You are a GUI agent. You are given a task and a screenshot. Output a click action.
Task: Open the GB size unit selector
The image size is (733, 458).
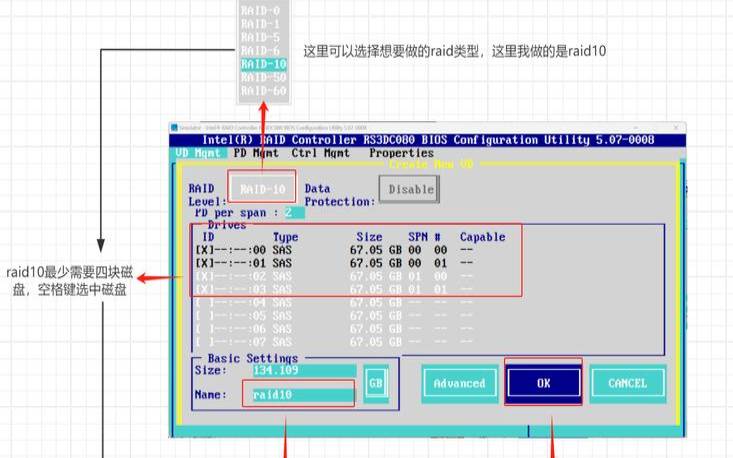pos(376,384)
